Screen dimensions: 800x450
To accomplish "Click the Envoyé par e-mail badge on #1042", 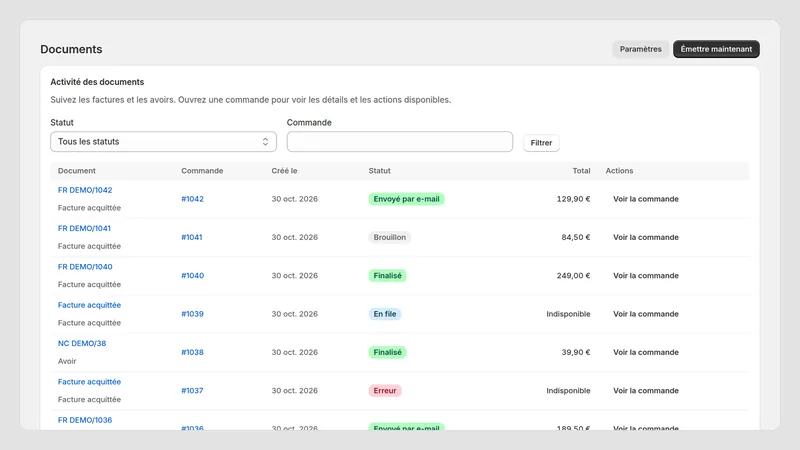I will [406, 199].
